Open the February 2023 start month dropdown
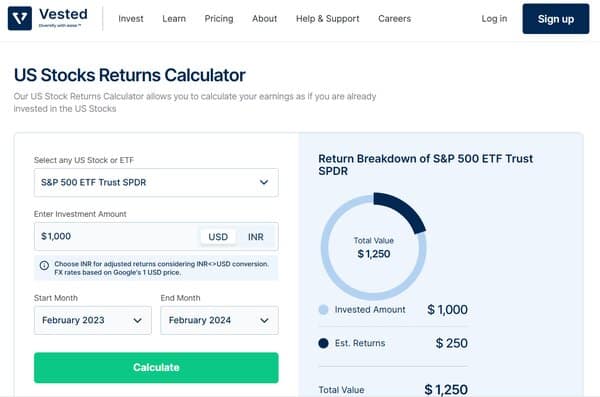 93,320
